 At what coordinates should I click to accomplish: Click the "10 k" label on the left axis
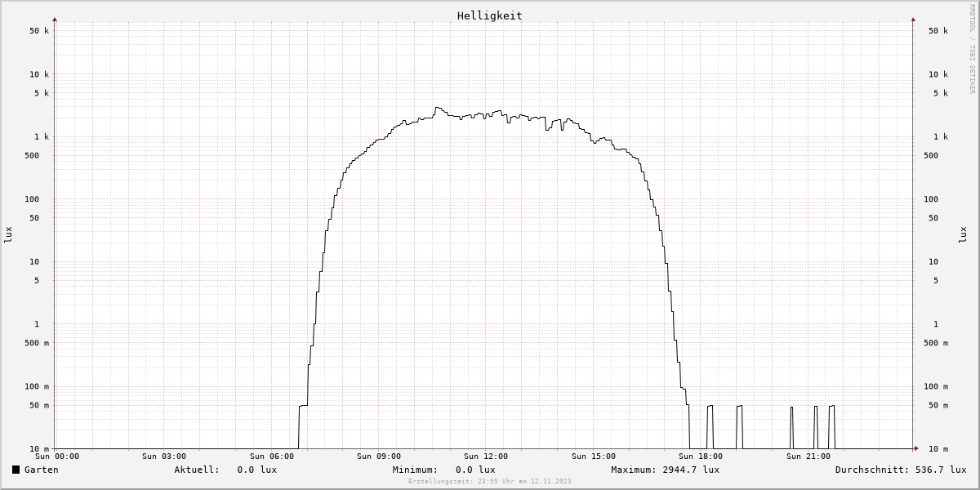[x=39, y=74]
